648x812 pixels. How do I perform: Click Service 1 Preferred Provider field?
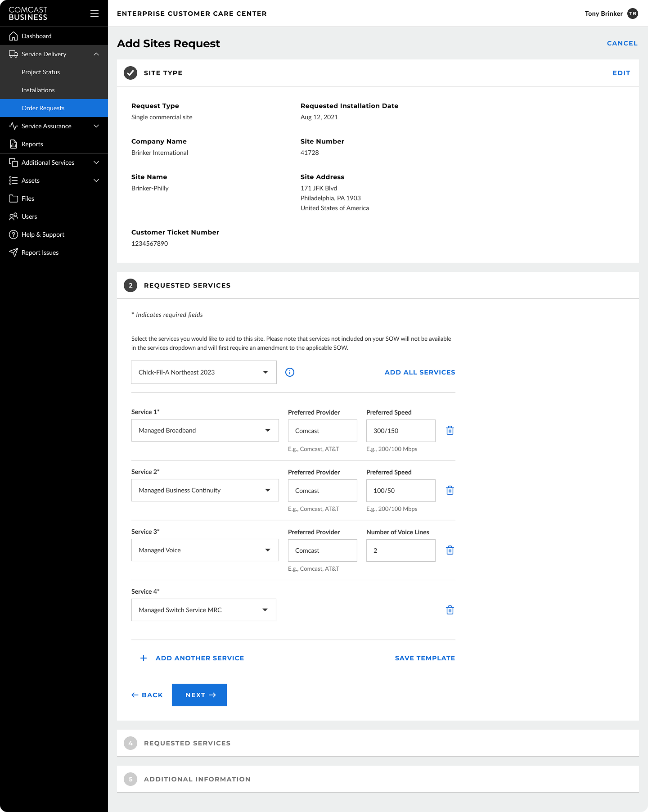coord(323,431)
